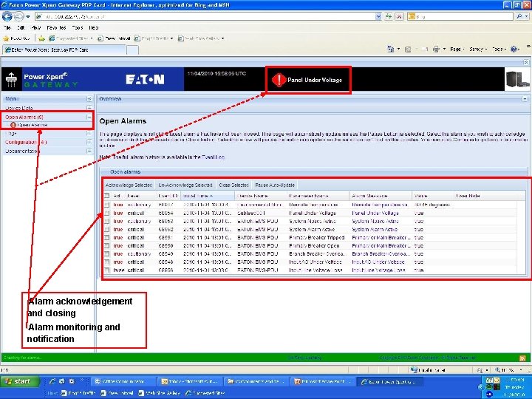Image resolution: width=532 pixels, height=399 pixels.
Task: Tick checkbox for Input AC Under Voltage row
Action: 107,262
